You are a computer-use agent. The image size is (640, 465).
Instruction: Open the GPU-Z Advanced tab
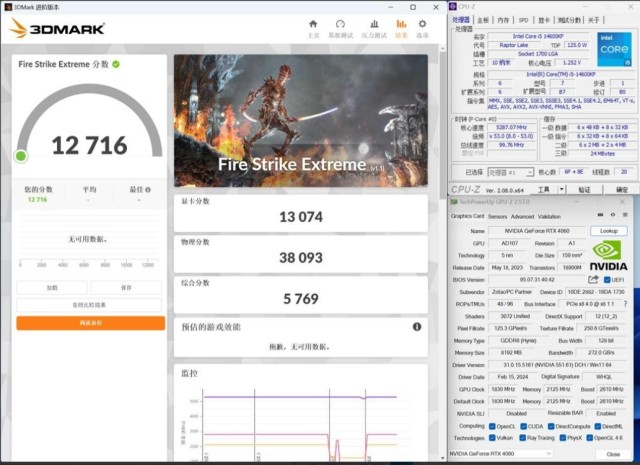522,216
